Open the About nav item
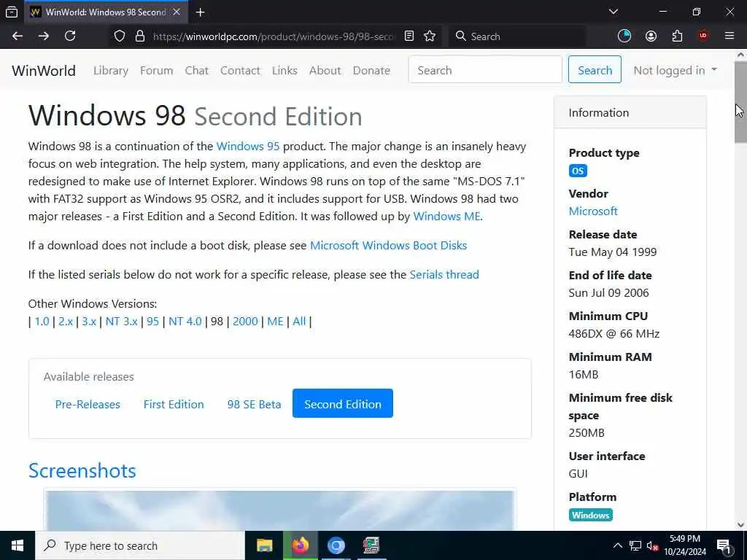747x560 pixels. [325, 71]
